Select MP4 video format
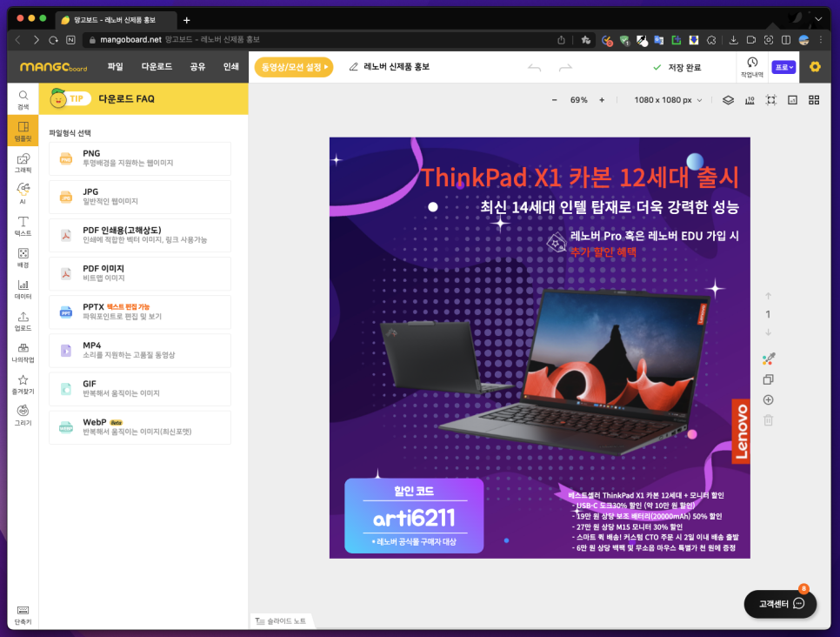 [x=140, y=350]
